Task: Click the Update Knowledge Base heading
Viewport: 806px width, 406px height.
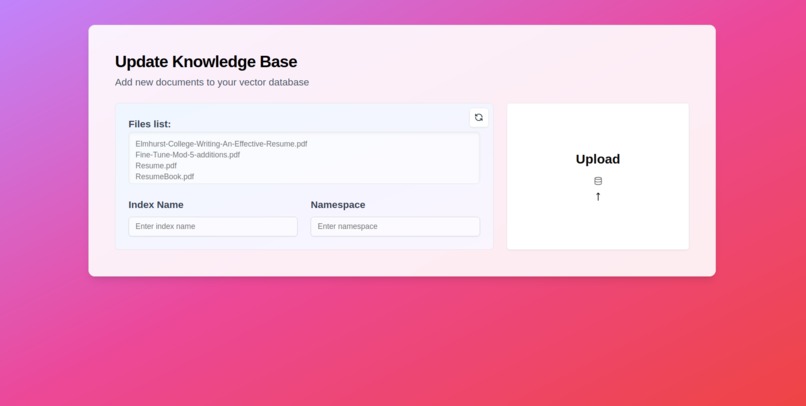Action: [x=206, y=62]
